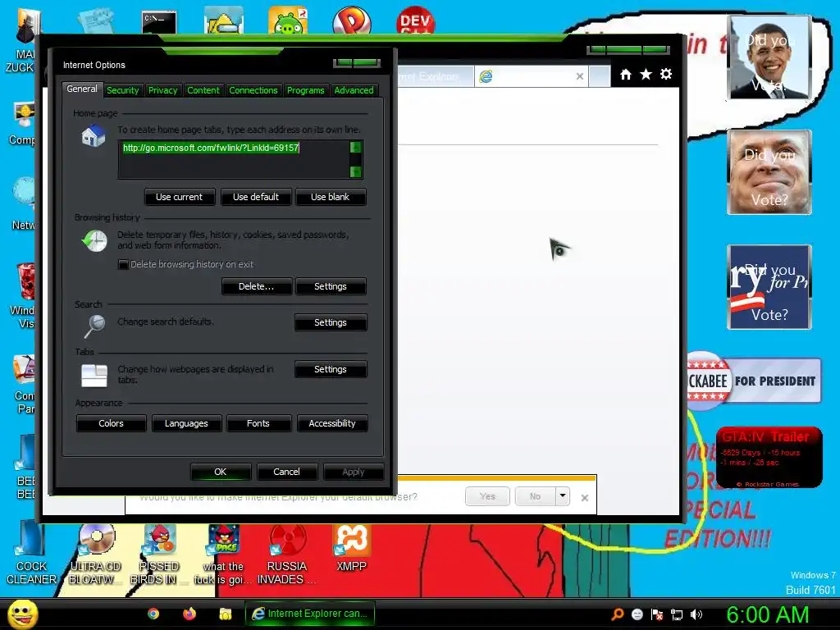Launch Chrome from the taskbar
Image resolution: width=840 pixels, height=630 pixels.
(x=153, y=614)
